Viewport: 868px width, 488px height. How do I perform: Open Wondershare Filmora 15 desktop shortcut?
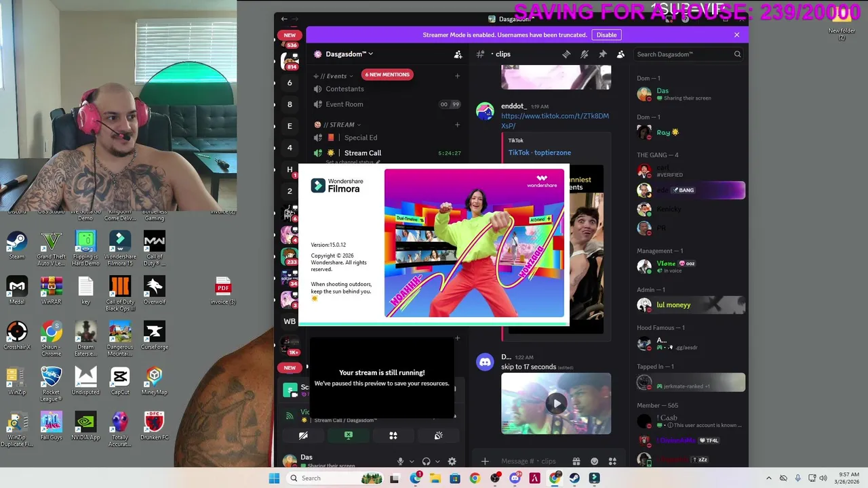[120, 249]
